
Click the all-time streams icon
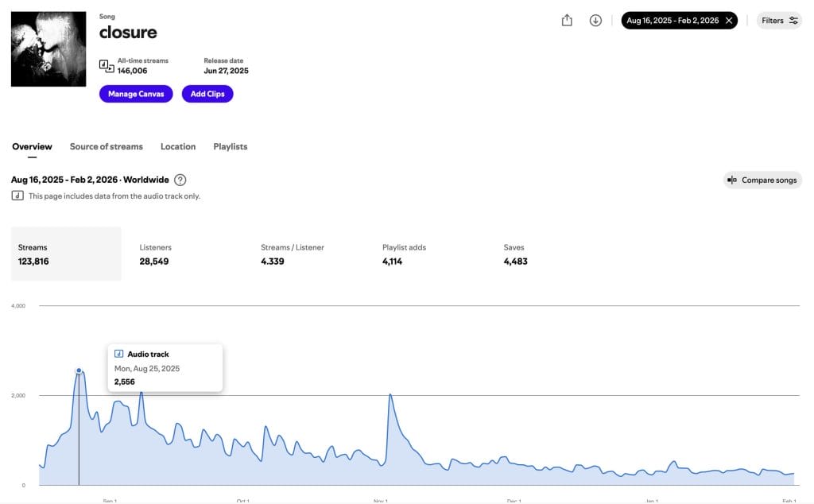pos(107,66)
